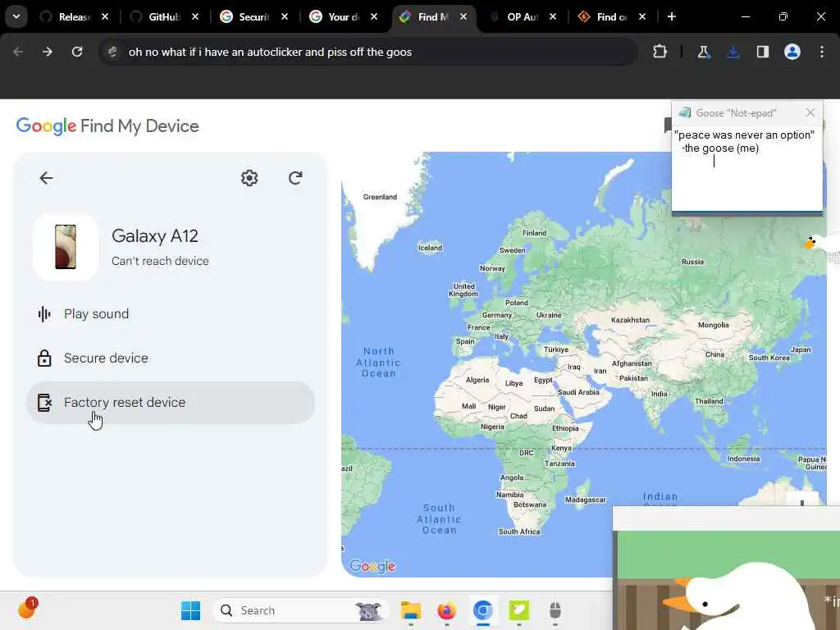Open the green goose app in taskbar
The height and width of the screenshot is (630, 840).
click(518, 610)
